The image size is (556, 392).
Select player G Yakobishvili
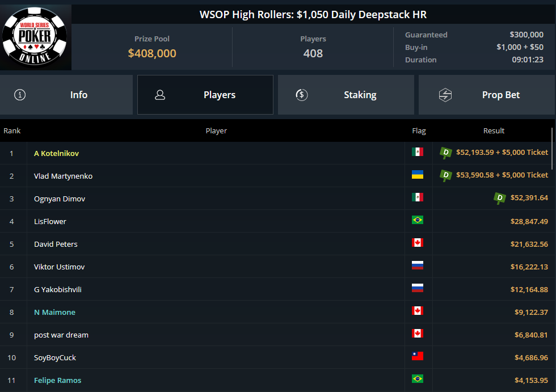[x=58, y=289]
